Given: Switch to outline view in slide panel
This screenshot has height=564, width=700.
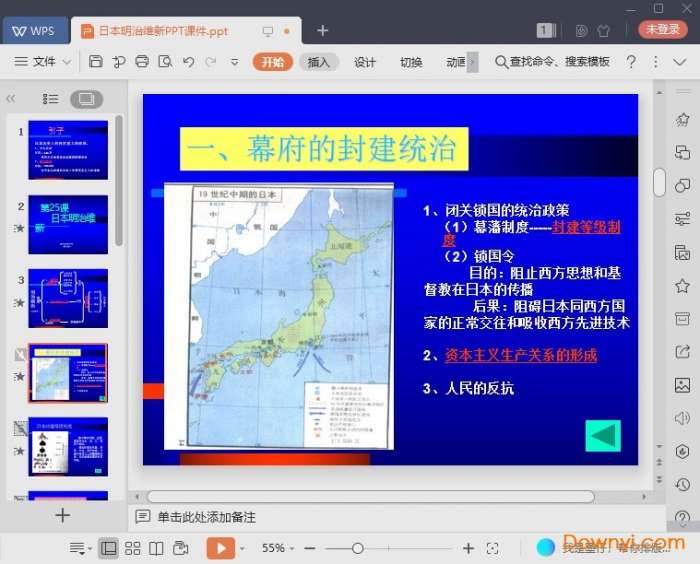Looking at the screenshot, I should point(50,99).
